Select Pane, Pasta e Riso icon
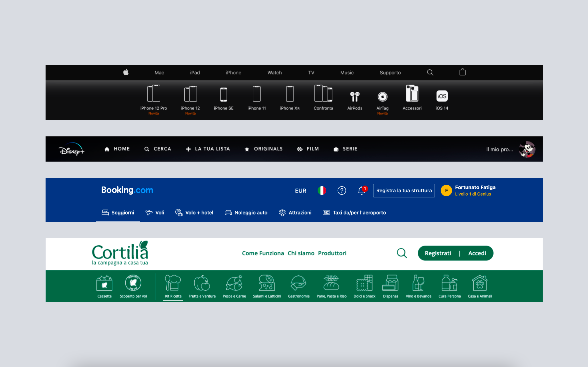 [331, 283]
